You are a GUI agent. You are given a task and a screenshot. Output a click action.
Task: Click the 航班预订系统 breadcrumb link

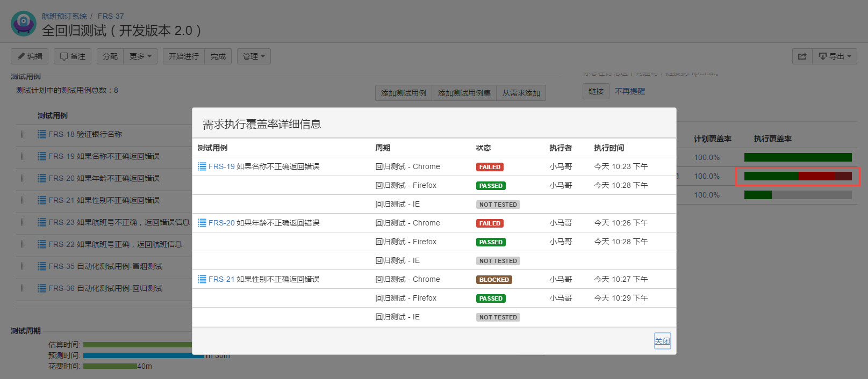[64, 16]
